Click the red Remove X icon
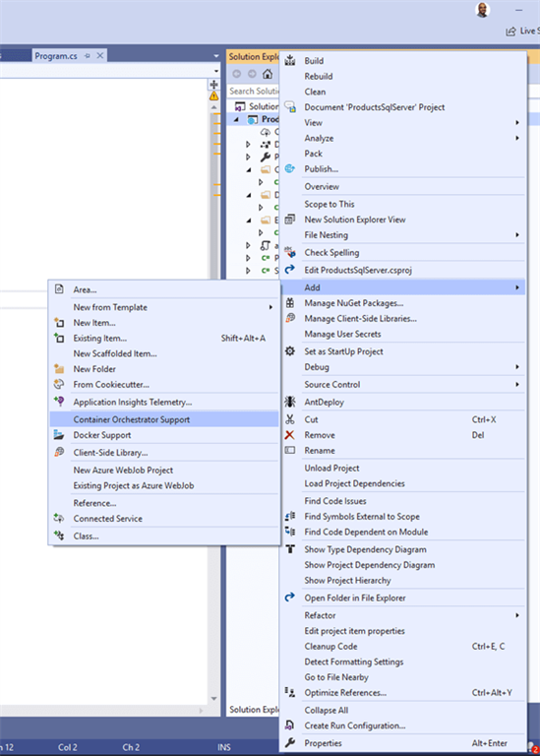 pos(289,435)
